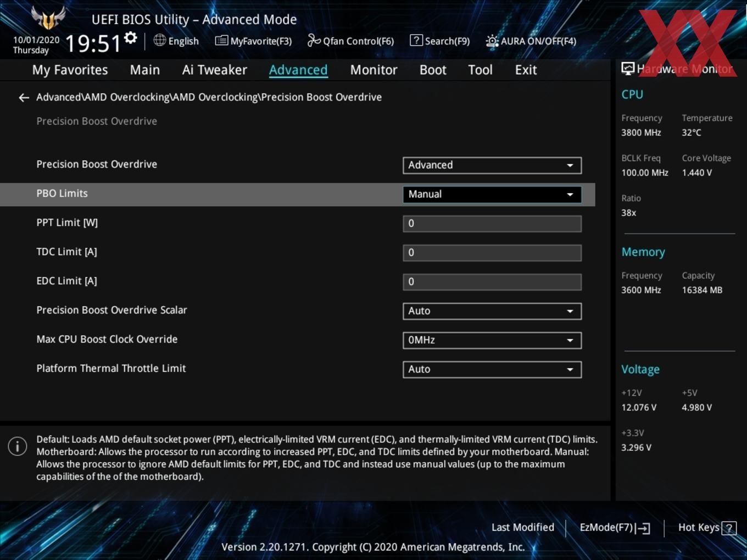Click memory frequency value 3600 MHz
The image size is (747, 560).
(x=641, y=290)
